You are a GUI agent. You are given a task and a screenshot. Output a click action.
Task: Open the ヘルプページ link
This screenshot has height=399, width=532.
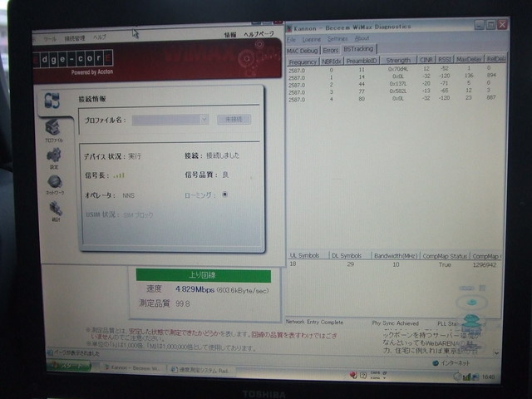(x=259, y=34)
